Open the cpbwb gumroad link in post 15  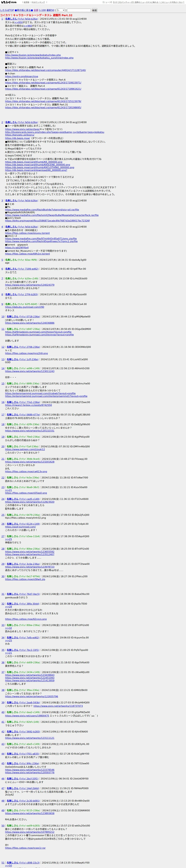40,393
